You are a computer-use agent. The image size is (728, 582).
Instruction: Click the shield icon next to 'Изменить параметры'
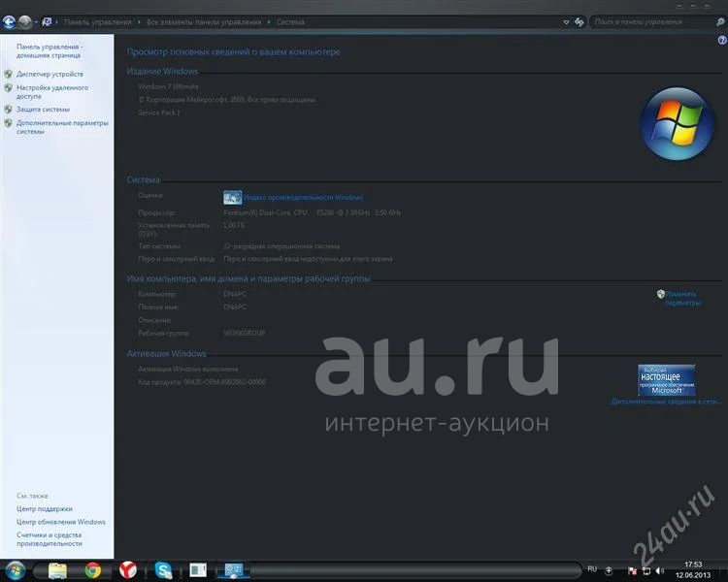click(x=661, y=294)
